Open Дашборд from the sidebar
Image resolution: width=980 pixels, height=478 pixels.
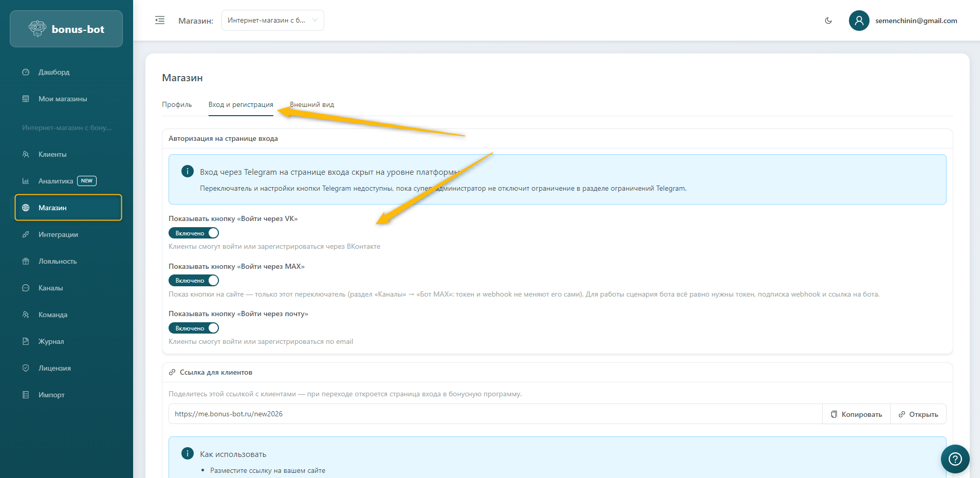pos(53,72)
